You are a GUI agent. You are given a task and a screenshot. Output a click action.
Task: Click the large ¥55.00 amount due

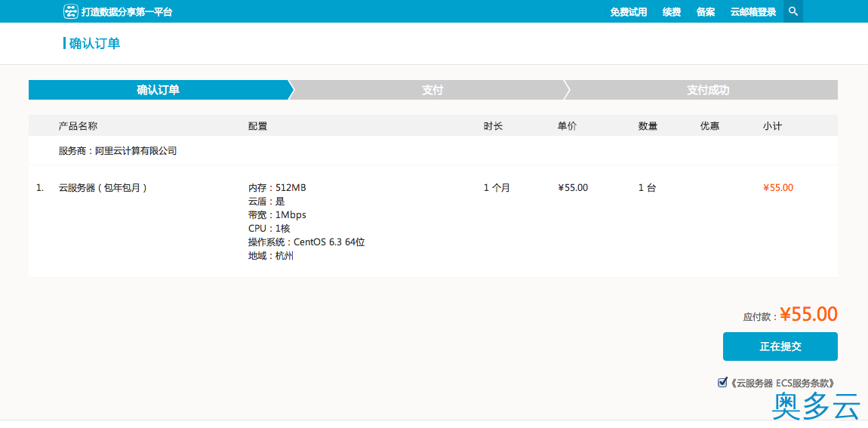809,315
